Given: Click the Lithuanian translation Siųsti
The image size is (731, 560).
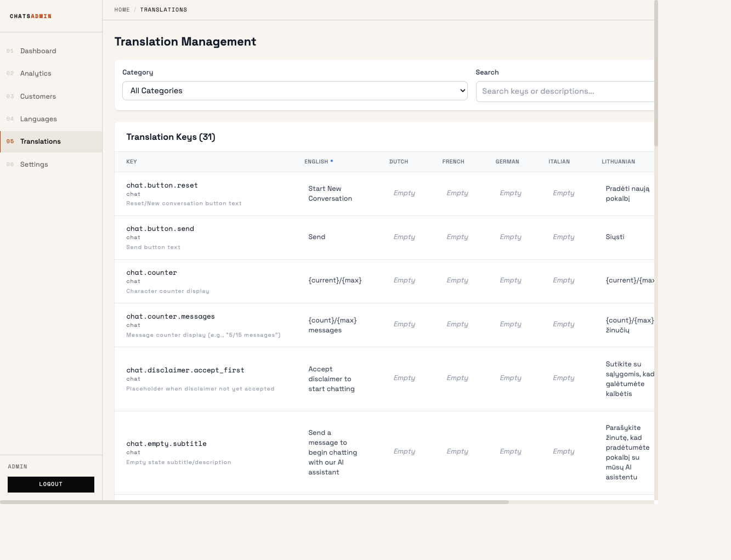Looking at the screenshot, I should pyautogui.click(x=615, y=237).
